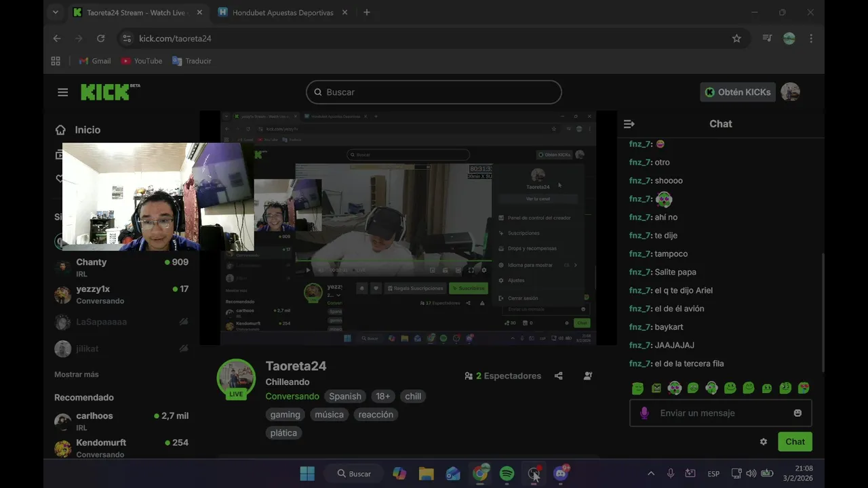Switch to Hondubet Apuestas Deportivas tab
Screen dimensions: 868x488
pos(282,12)
